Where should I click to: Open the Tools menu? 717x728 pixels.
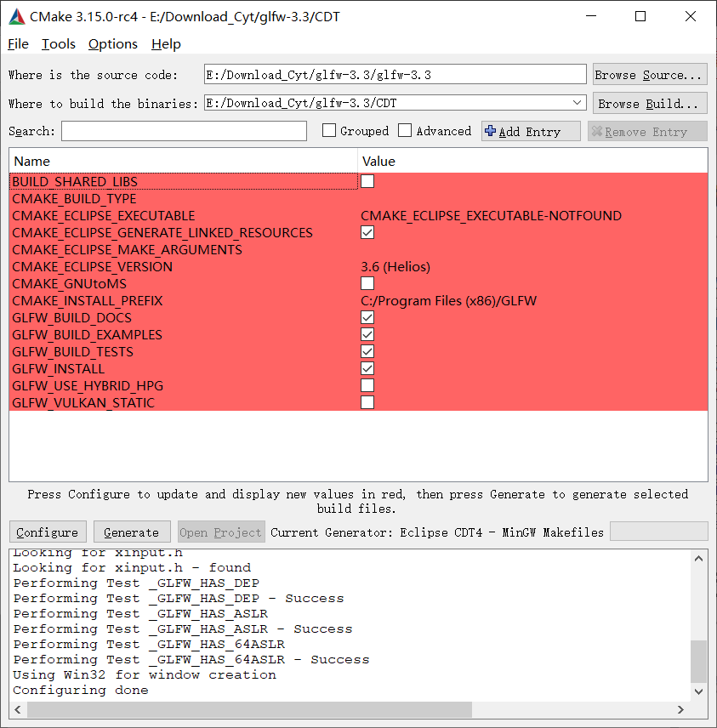point(58,43)
